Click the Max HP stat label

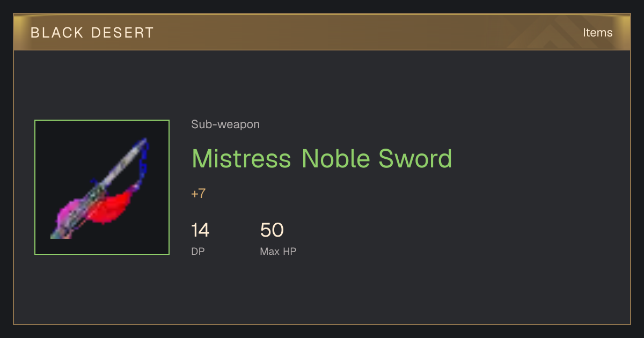(278, 251)
